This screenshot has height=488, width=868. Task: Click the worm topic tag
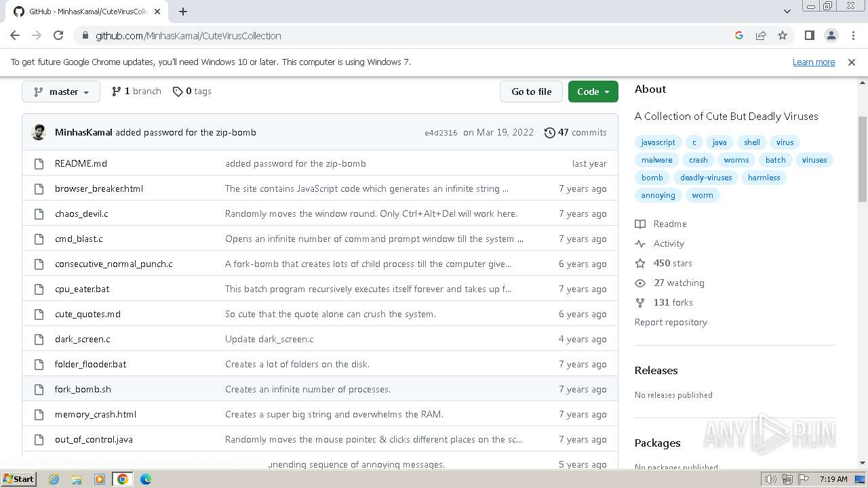[703, 195]
